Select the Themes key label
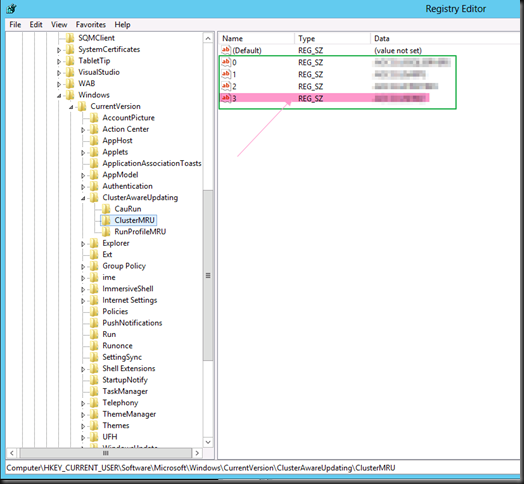524x484 pixels. coord(116,426)
